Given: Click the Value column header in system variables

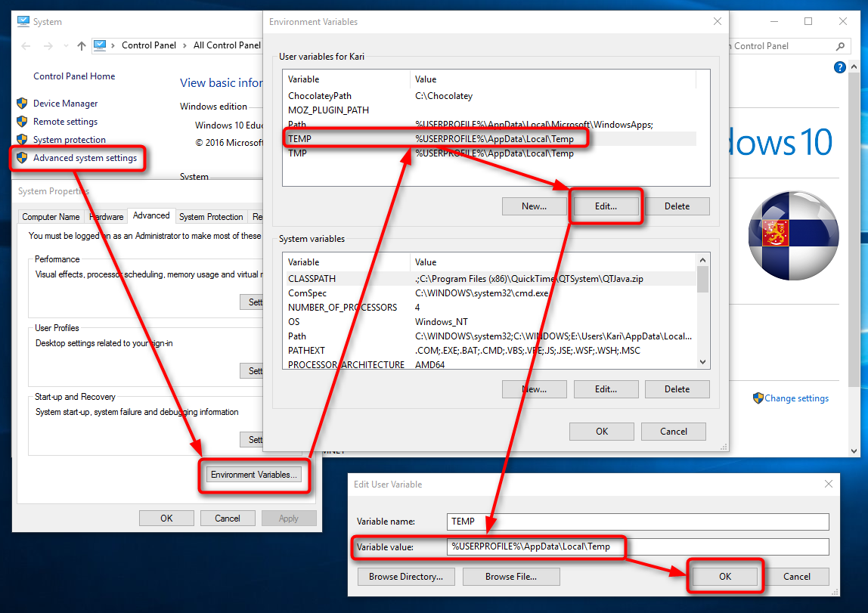Looking at the screenshot, I should (x=553, y=262).
